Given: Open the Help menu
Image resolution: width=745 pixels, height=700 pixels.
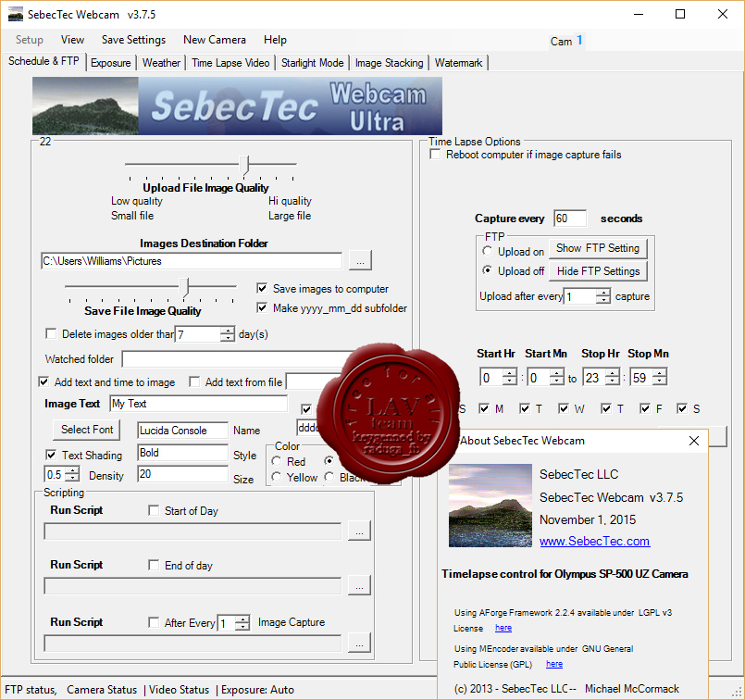Looking at the screenshot, I should point(275,40).
